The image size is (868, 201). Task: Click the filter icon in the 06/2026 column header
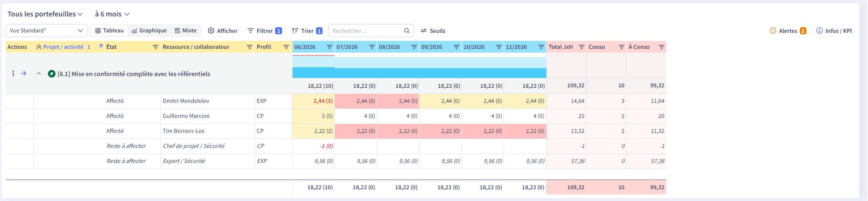pos(329,47)
